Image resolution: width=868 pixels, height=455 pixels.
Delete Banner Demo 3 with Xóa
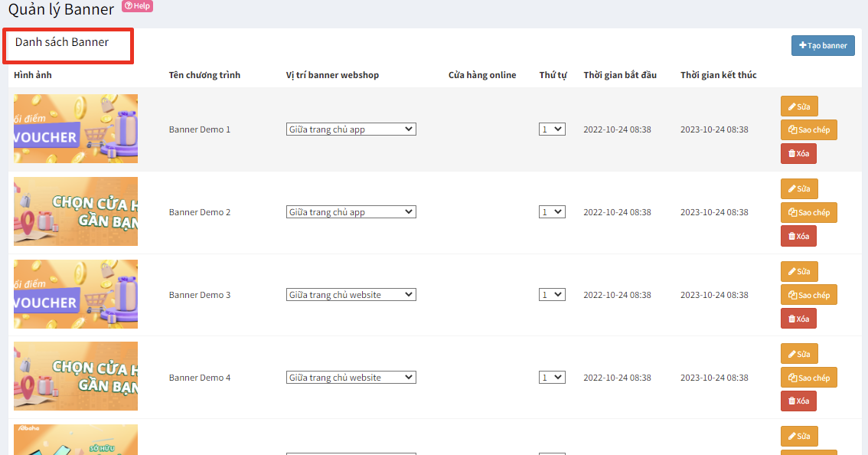pos(798,319)
